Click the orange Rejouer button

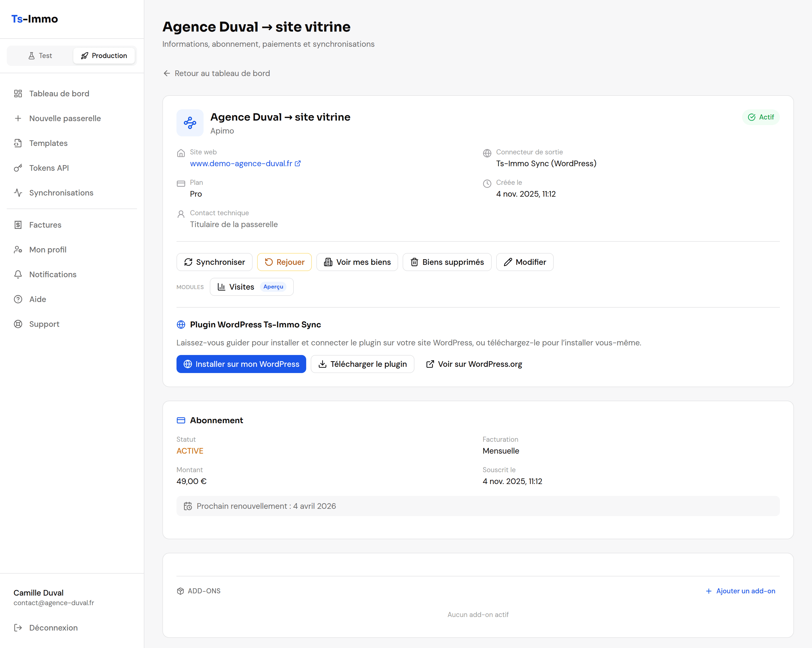(284, 262)
